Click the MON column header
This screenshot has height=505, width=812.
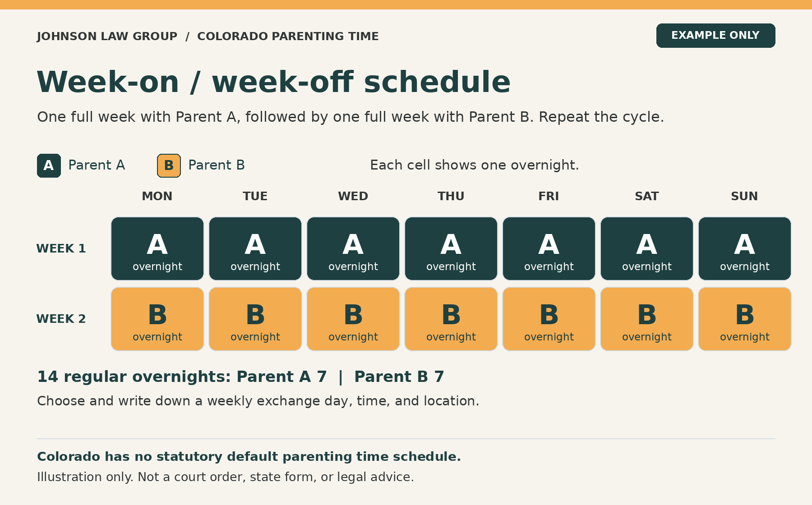pos(157,196)
